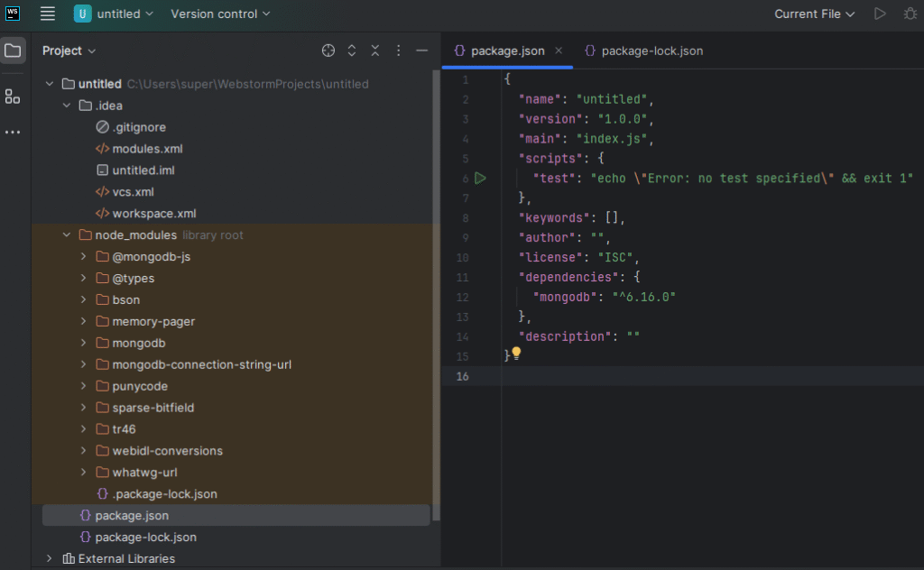Close the package.json tab
924x570 pixels.
pyautogui.click(x=559, y=51)
